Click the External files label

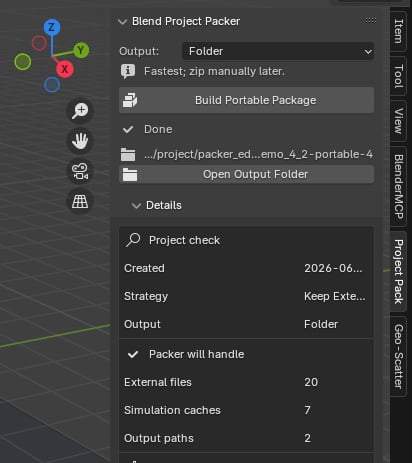158,382
